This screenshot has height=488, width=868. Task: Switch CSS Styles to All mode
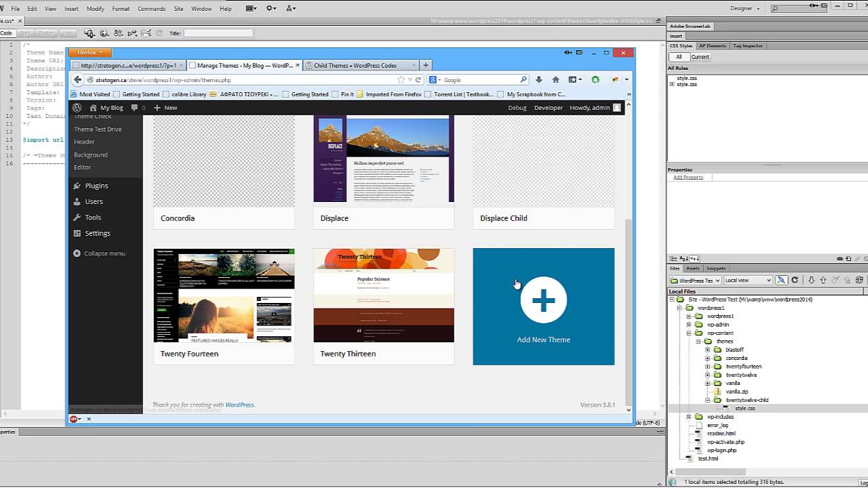[x=679, y=57]
